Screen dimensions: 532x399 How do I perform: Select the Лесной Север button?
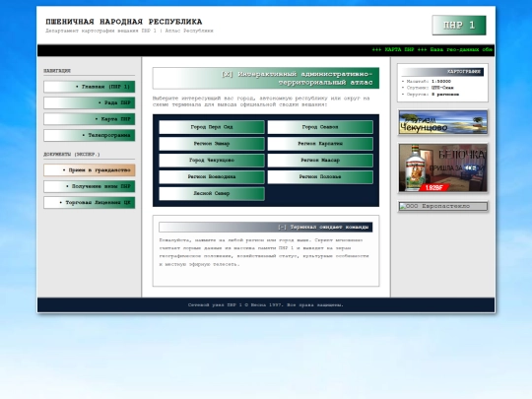(x=212, y=193)
